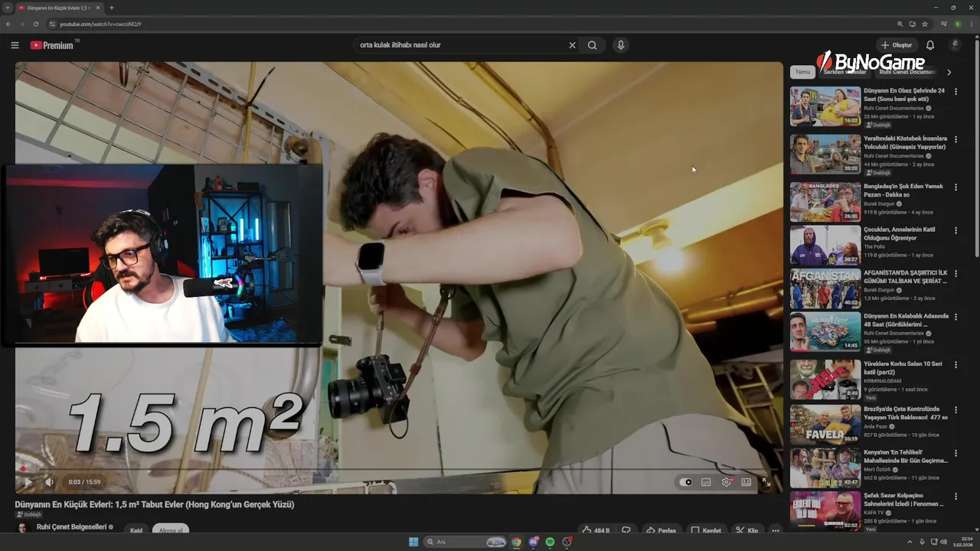Seek on the video progress bar
The image size is (980, 551).
coord(398,469)
